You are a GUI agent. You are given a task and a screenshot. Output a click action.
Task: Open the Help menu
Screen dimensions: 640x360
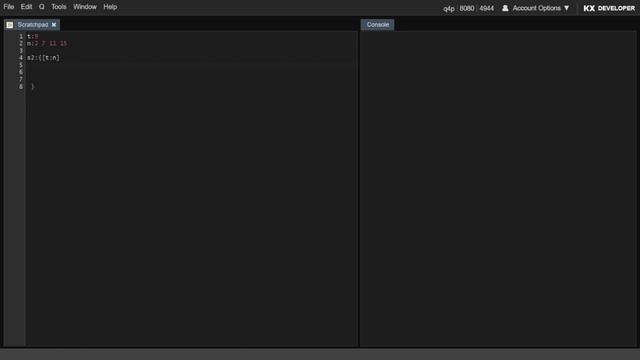pos(110,7)
